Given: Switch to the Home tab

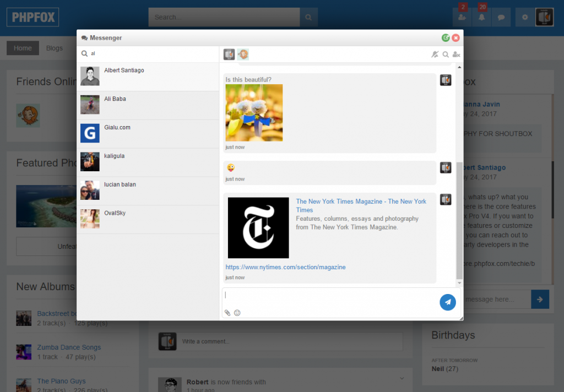Looking at the screenshot, I should point(23,48).
